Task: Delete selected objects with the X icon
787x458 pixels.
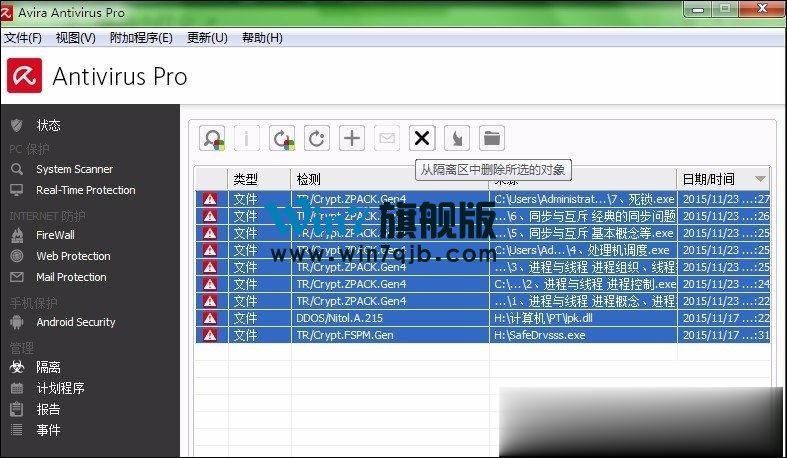Action: tap(422, 138)
